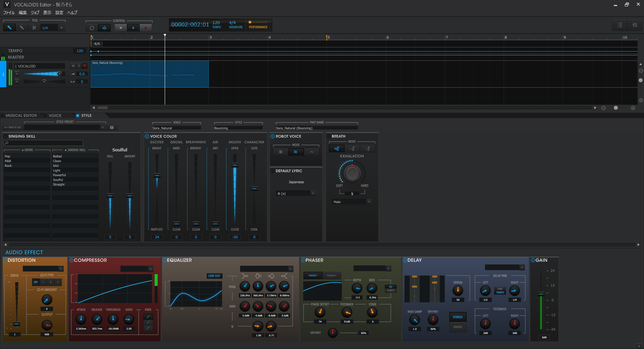Image resolution: width=644 pixels, height=349 pixels.
Task: Solo the VOCALOID track
Action: tap(79, 66)
